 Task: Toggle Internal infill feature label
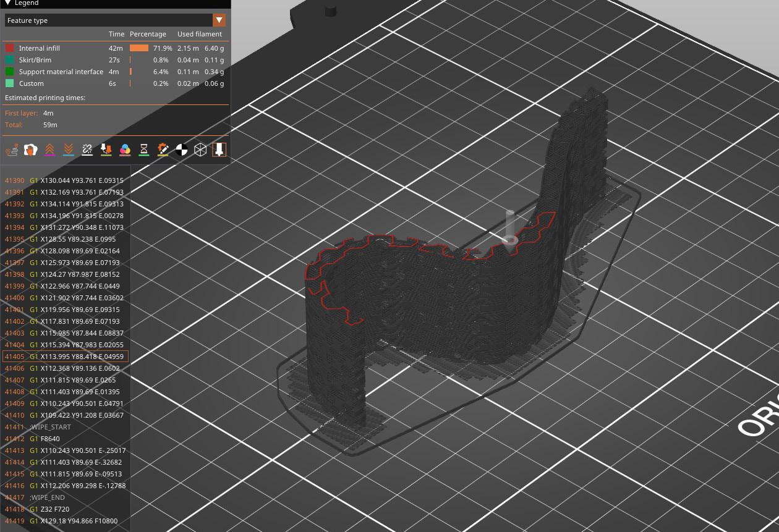point(40,48)
